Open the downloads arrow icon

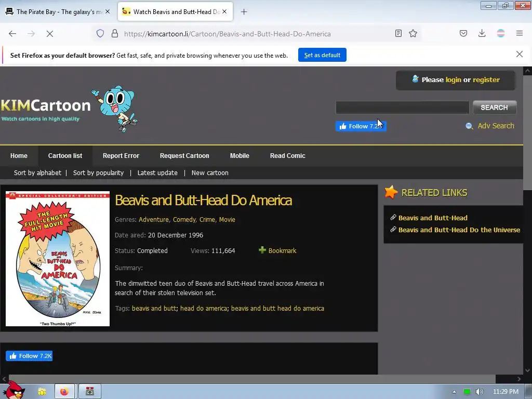[482, 33]
